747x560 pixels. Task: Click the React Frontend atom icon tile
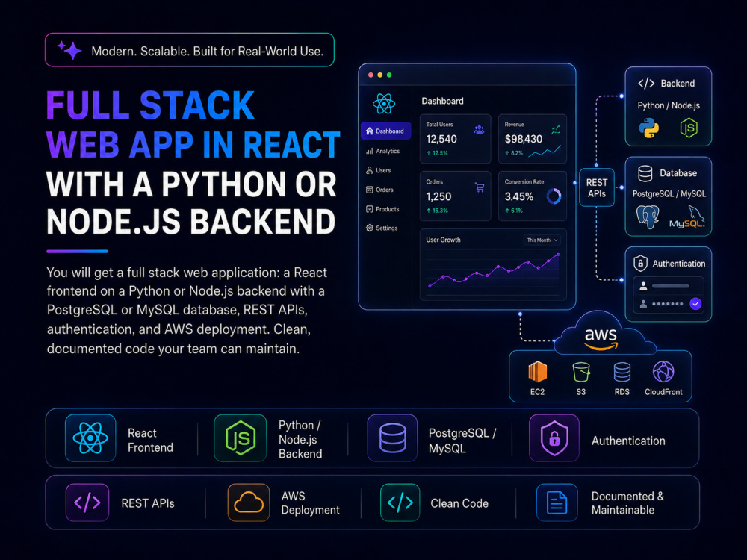(90, 438)
